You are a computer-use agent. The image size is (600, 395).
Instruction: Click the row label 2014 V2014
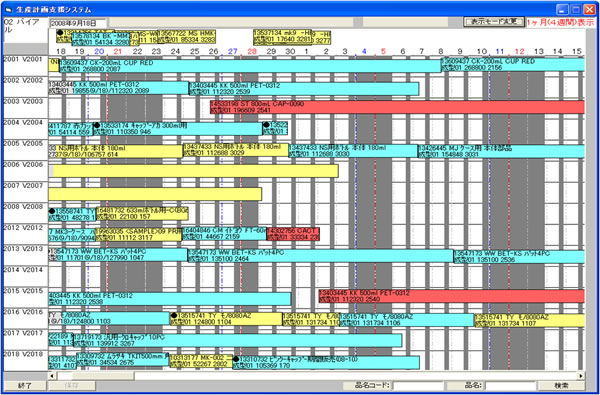[23, 270]
